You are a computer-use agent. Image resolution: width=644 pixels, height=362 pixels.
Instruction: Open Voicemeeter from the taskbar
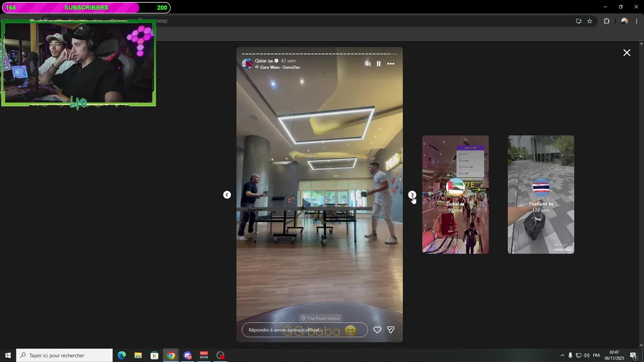[204, 355]
